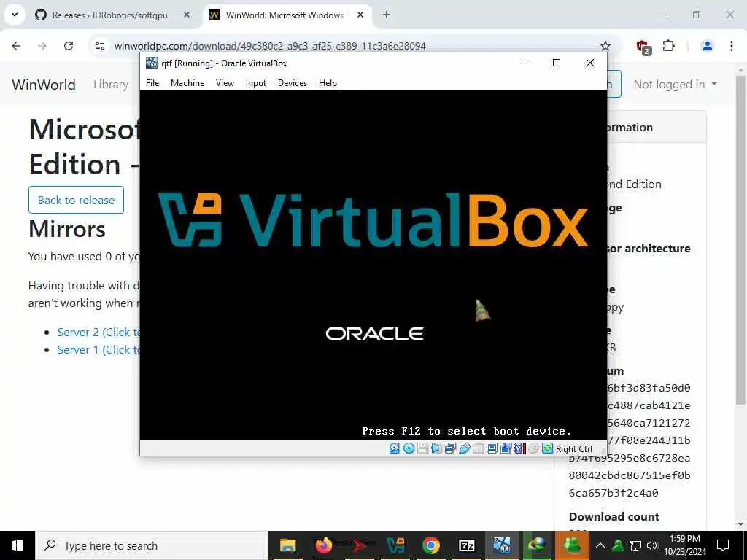Open the Input menu in VirtualBox
This screenshot has height=560, width=747.
(256, 83)
